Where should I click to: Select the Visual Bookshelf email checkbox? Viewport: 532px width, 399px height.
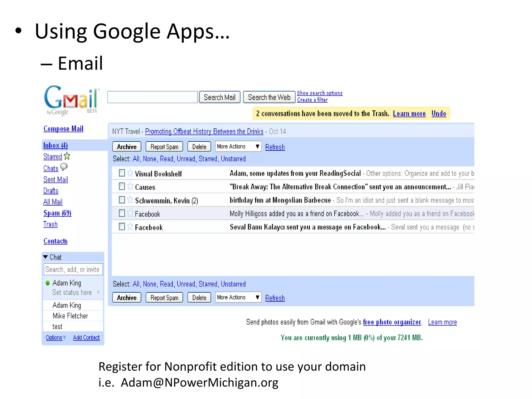coord(122,173)
